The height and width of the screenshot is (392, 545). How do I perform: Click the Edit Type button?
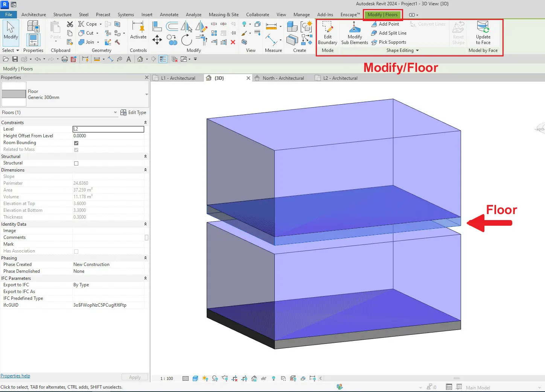point(133,112)
